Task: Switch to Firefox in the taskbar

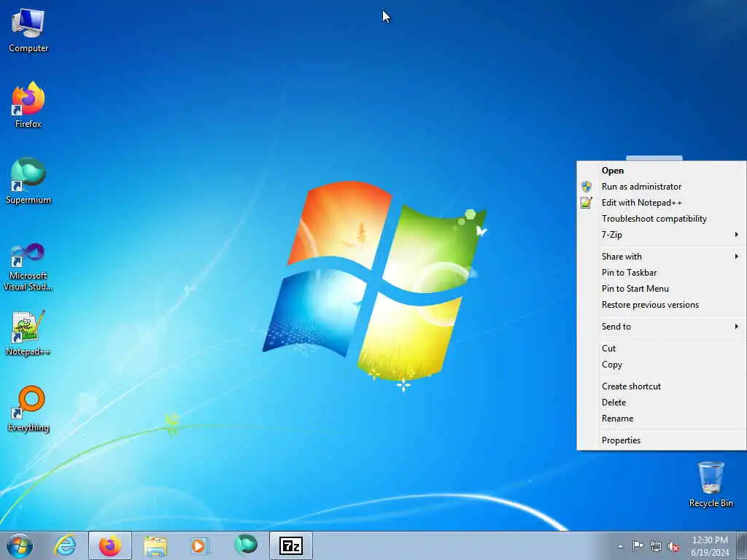Action: click(x=110, y=545)
